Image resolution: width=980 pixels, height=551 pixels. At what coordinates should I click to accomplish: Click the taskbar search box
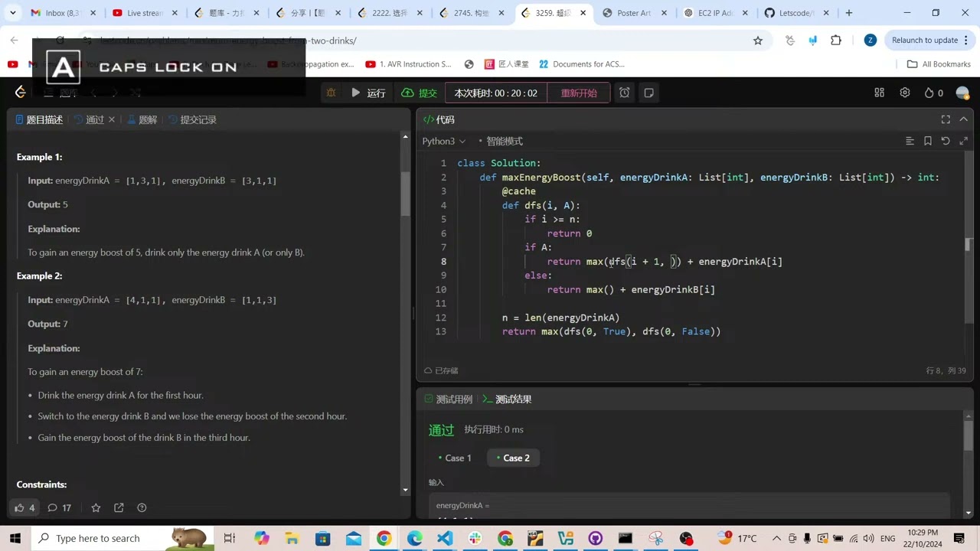click(122, 538)
